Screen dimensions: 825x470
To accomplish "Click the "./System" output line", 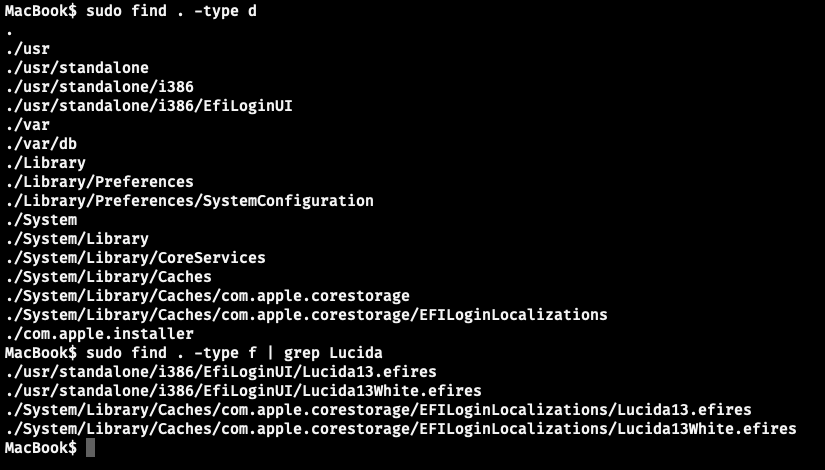I will click(41, 220).
